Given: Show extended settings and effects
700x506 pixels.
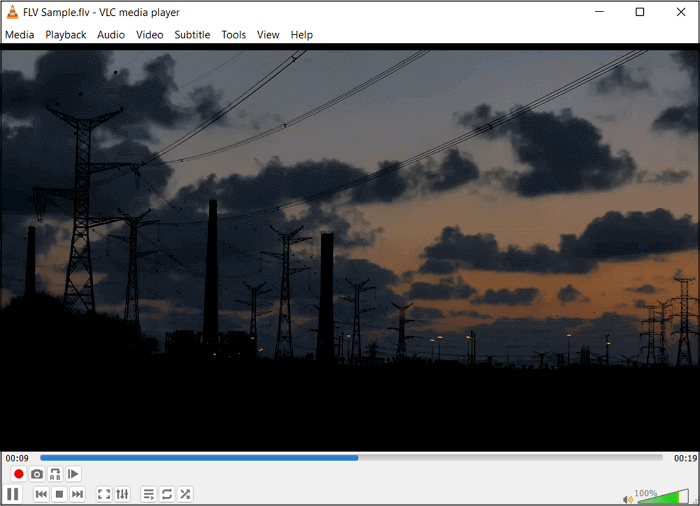Looking at the screenshot, I should click(122, 494).
